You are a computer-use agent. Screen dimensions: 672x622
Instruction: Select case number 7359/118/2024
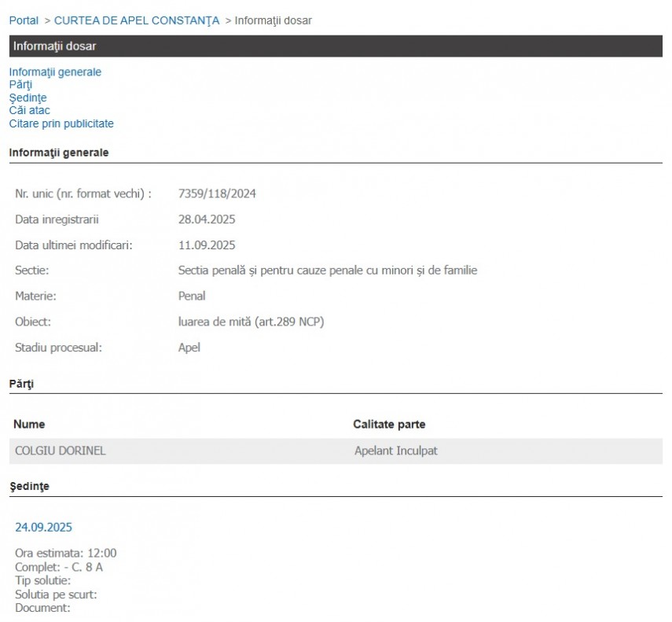217,193
